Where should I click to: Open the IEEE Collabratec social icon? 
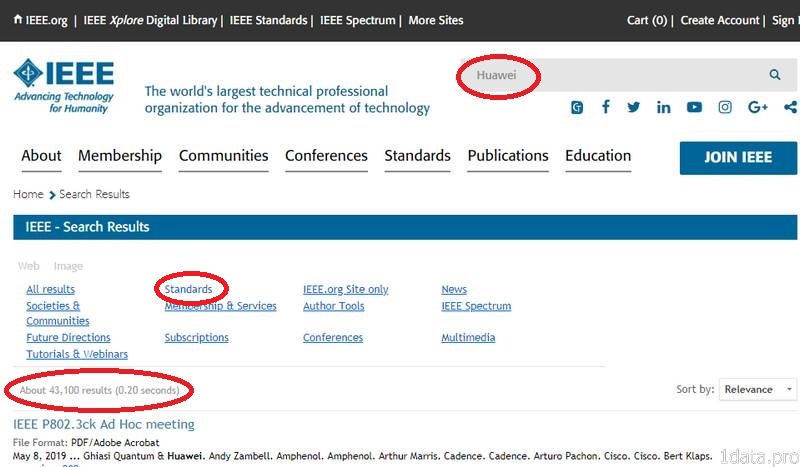(577, 107)
